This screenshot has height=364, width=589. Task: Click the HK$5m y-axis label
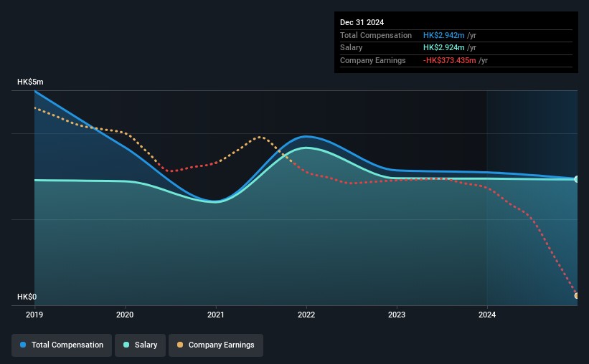(x=30, y=82)
